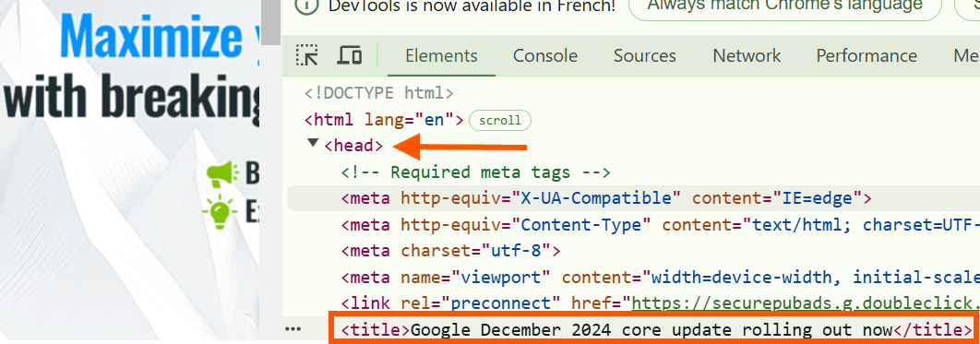Viewport: 980px width, 344px height.
Task: Open the Console tab
Action: 545,55
